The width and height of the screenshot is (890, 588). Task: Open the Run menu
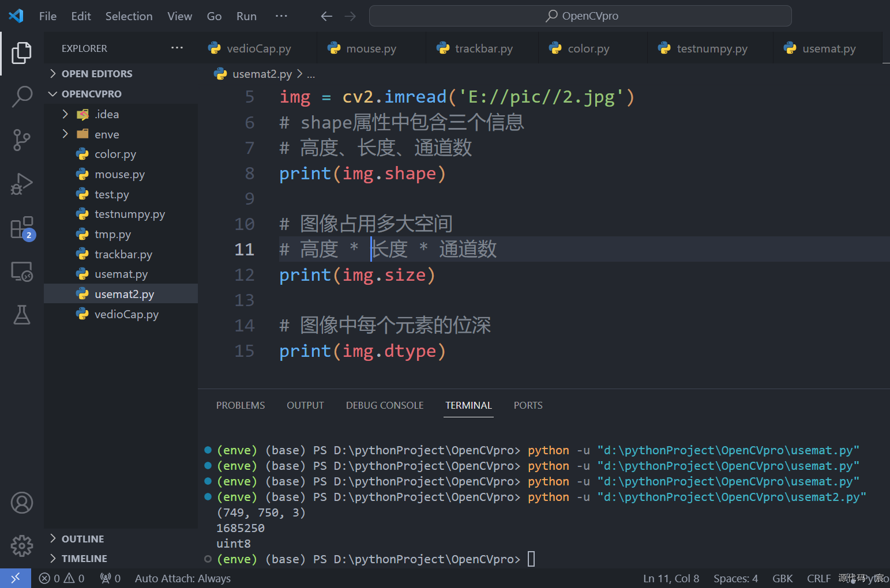(x=246, y=16)
